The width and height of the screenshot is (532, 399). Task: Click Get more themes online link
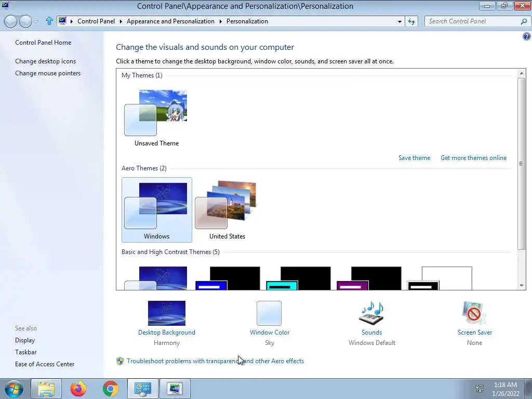pyautogui.click(x=473, y=158)
